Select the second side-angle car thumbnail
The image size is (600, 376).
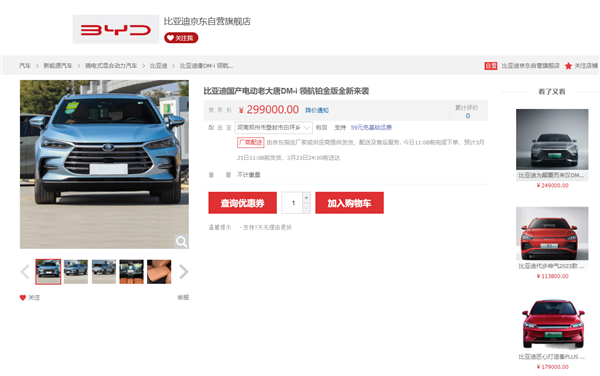(76, 272)
